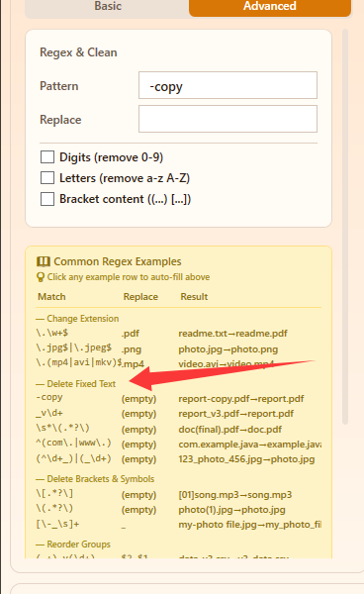The image size is (364, 594).
Task: Auto-fill the -copy example row
Action: (179, 398)
